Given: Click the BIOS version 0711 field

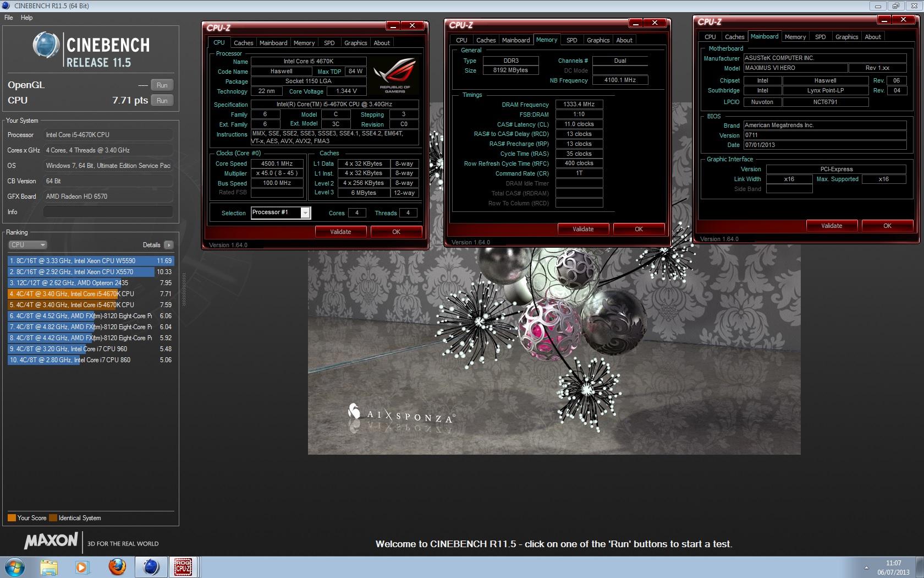Looking at the screenshot, I should coord(824,135).
